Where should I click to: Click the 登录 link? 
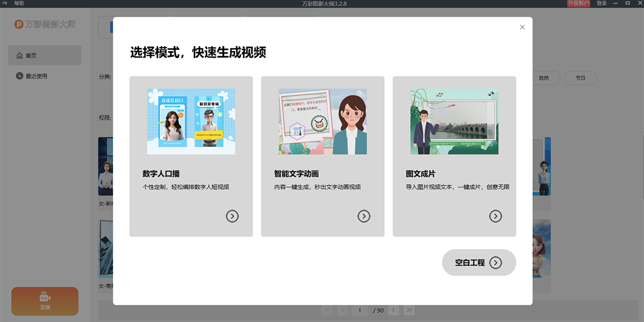point(602,3)
